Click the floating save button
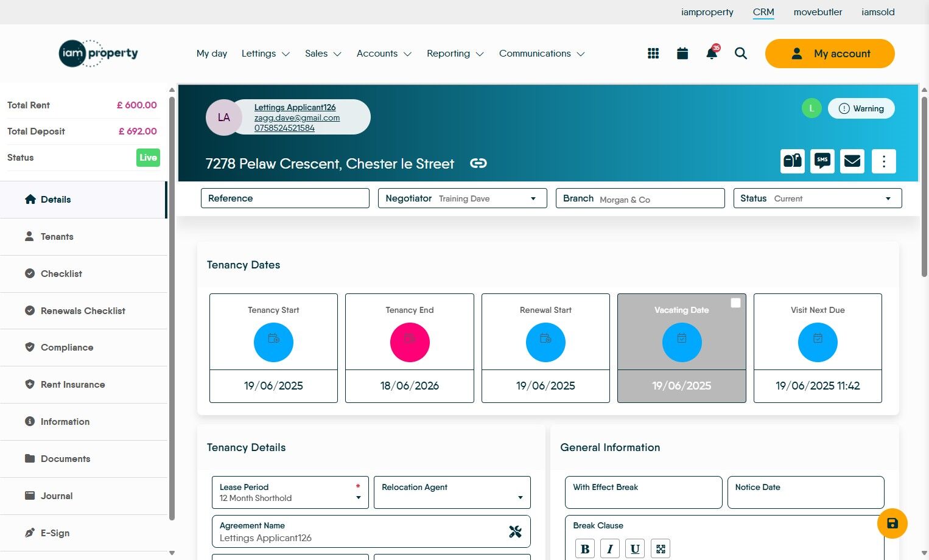 click(x=892, y=523)
